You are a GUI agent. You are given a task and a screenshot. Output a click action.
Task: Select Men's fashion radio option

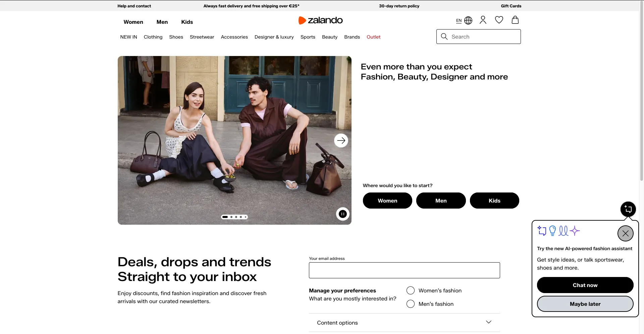tap(411, 304)
